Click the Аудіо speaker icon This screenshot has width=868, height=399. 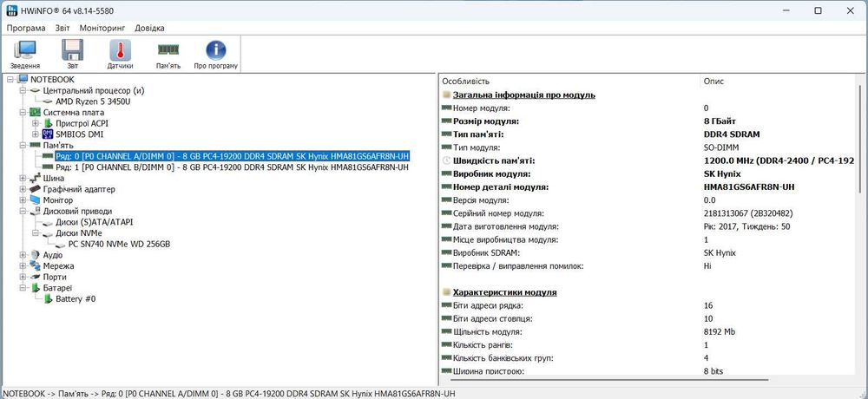click(x=36, y=254)
